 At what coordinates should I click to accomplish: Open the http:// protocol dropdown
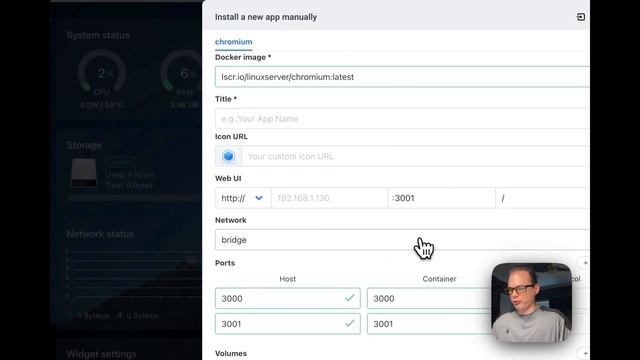click(x=243, y=198)
